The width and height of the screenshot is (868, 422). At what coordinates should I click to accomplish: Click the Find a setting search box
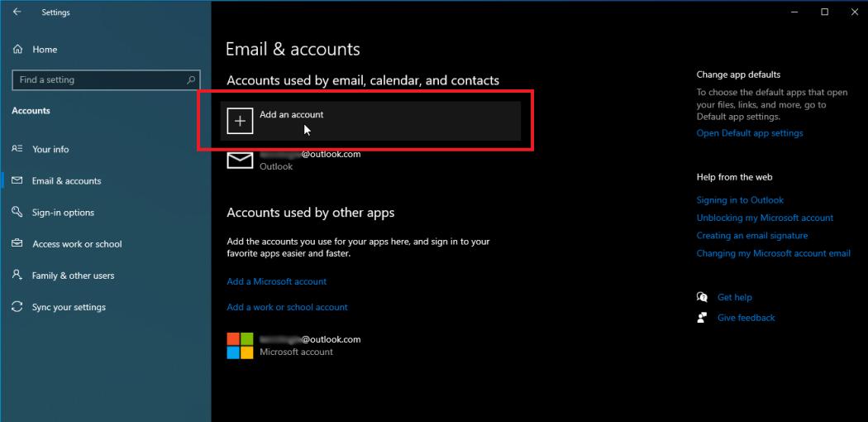[x=106, y=79]
